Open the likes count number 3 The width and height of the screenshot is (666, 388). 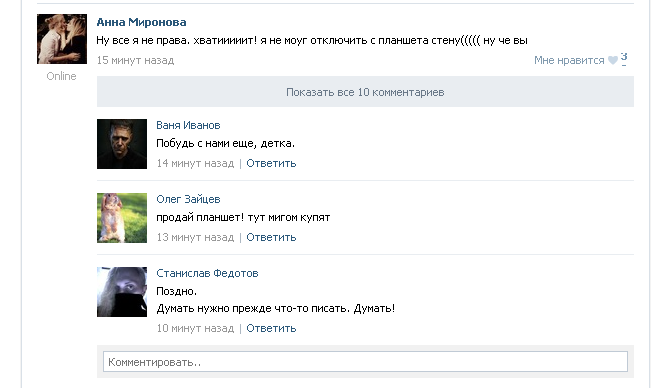[x=624, y=57]
